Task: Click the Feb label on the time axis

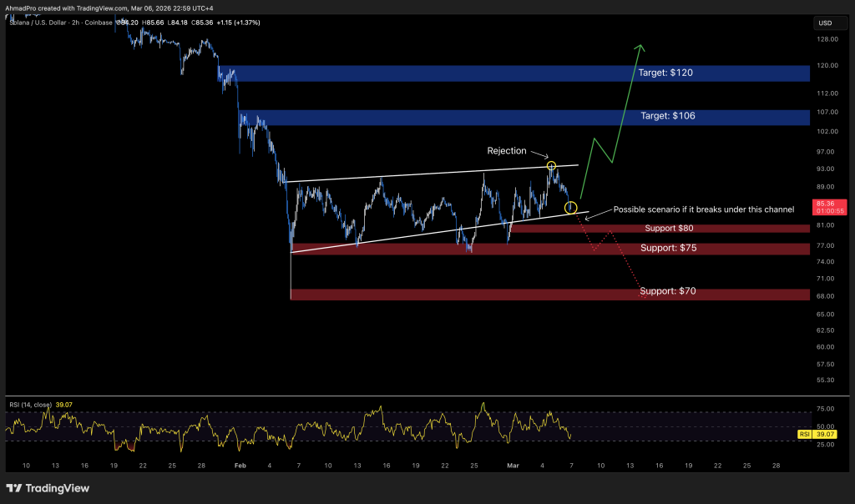Action: (240, 464)
